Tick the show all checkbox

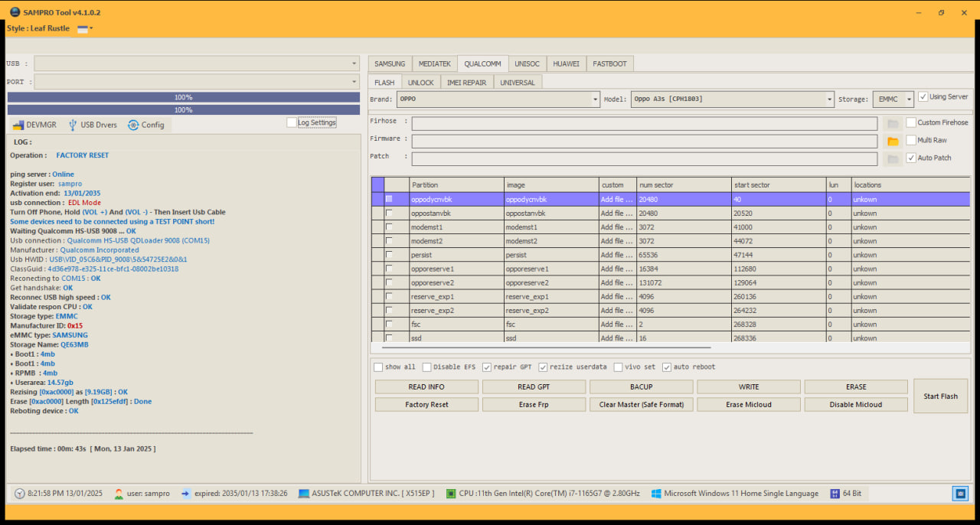click(378, 367)
